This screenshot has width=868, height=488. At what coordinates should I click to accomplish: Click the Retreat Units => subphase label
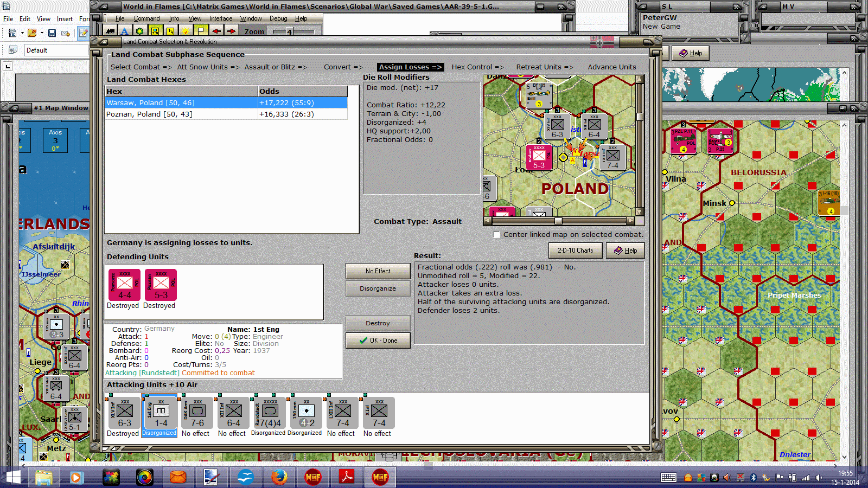click(545, 67)
